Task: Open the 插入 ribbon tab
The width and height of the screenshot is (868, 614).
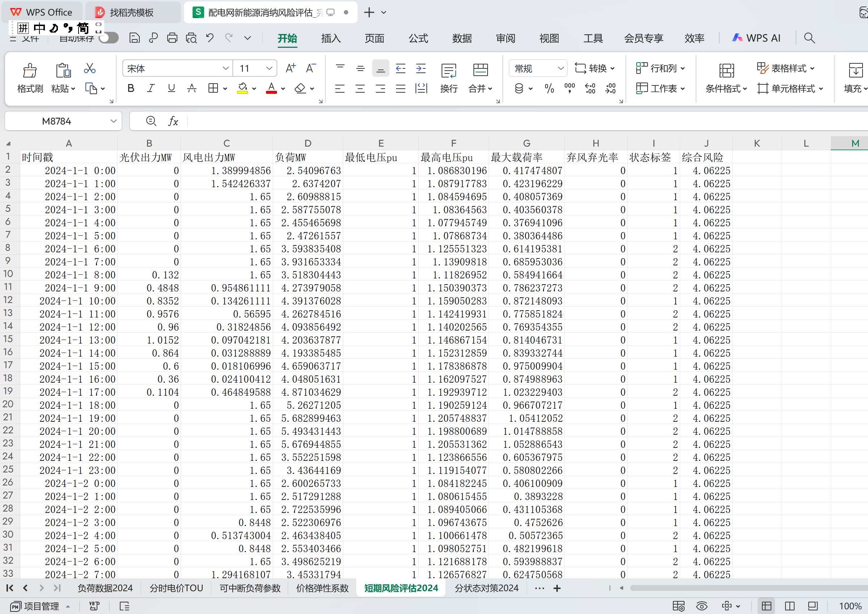Action: (x=331, y=38)
